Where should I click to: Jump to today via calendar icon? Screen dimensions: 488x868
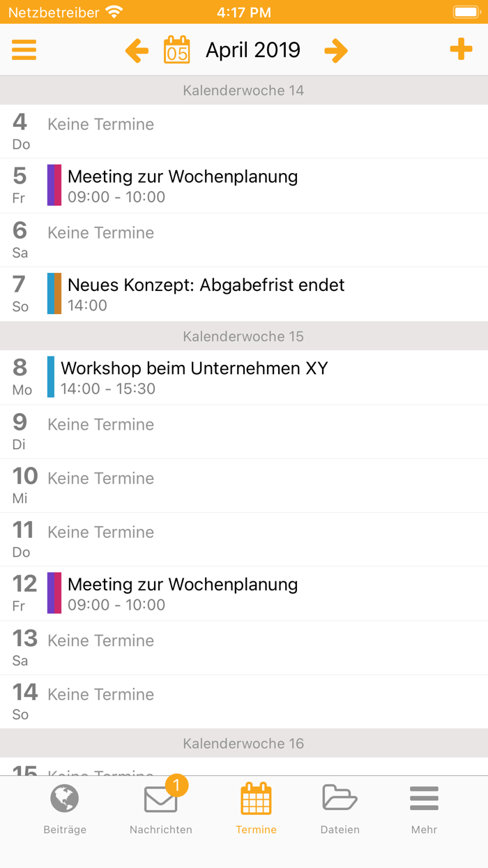coord(176,50)
